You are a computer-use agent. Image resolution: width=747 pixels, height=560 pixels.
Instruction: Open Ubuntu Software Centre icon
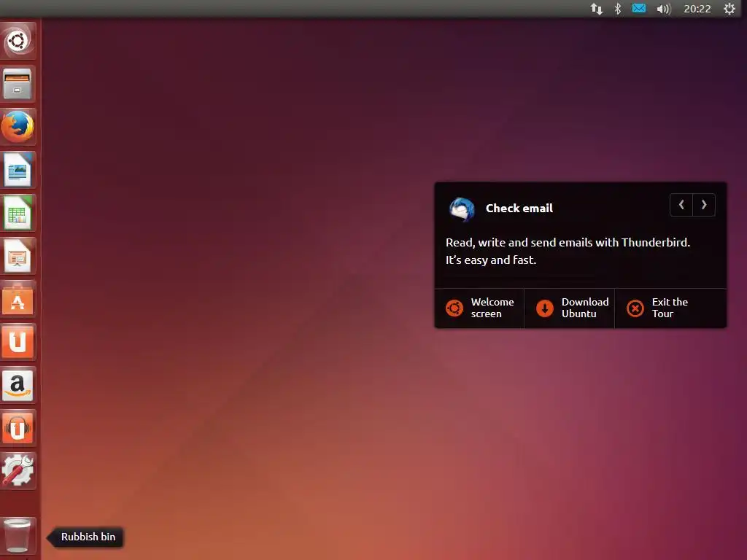tap(18, 299)
